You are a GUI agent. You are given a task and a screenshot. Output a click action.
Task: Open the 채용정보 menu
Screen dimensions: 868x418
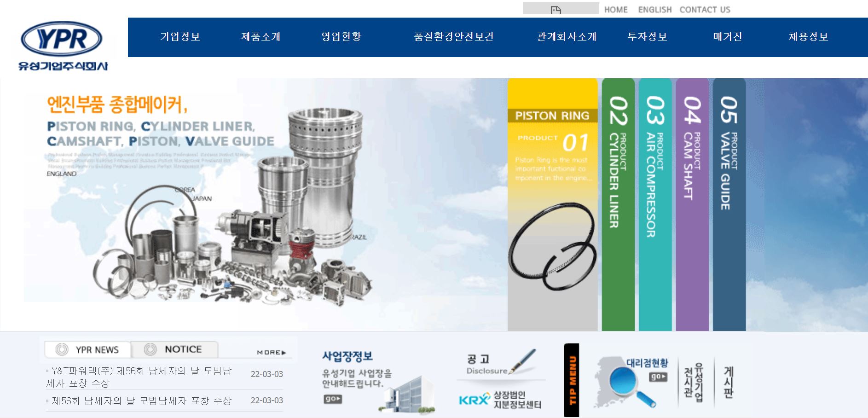(808, 37)
